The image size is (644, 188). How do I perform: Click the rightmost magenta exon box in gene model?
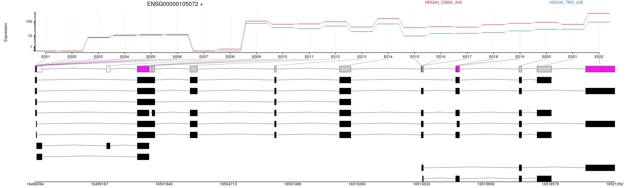pyautogui.click(x=600, y=69)
